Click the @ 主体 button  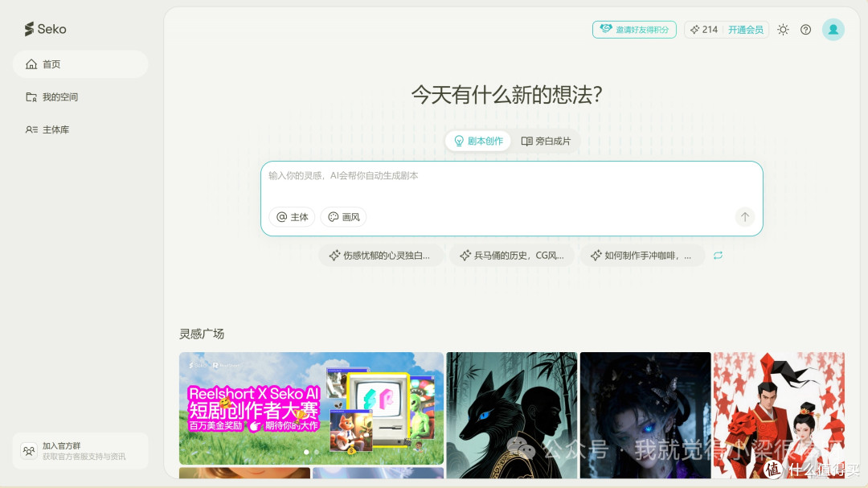292,217
